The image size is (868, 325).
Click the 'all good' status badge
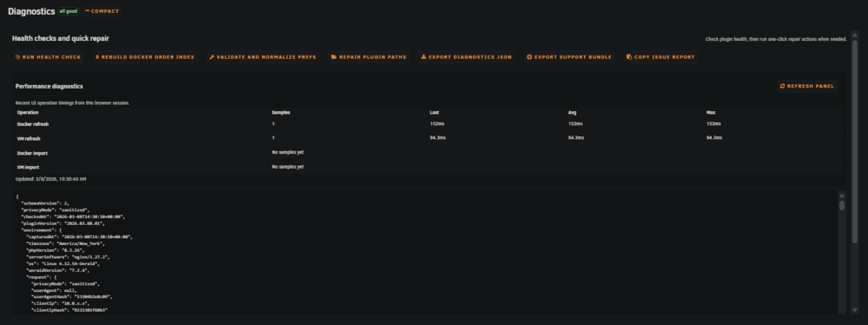pos(69,11)
